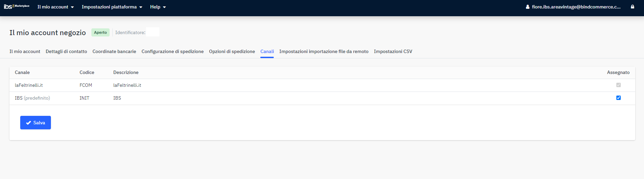644x179 pixels.
Task: Click the IBS Marketplace logo
Action: click(x=17, y=7)
